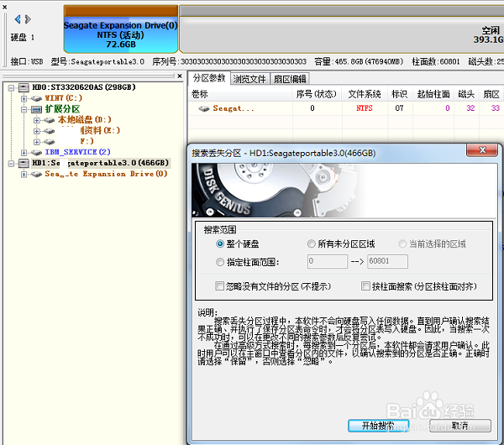Switch to 浏览文件 tab
Screen dimensions: 504x445
[x=249, y=79]
